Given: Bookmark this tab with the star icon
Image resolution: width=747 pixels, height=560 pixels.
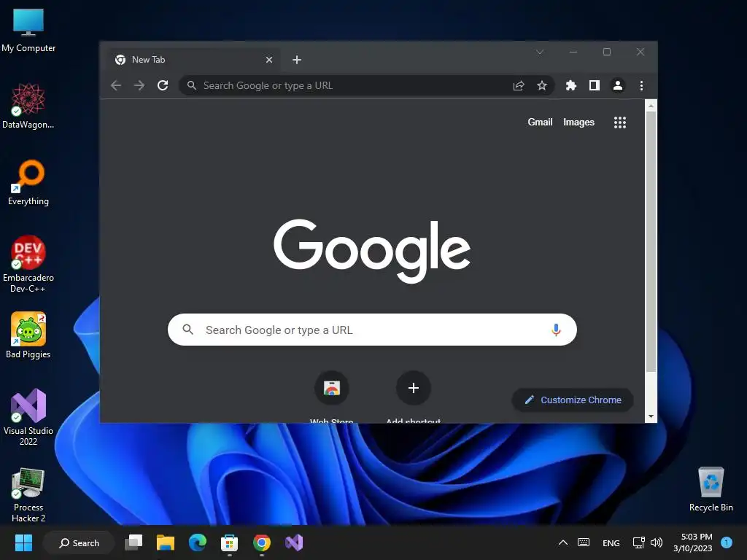Looking at the screenshot, I should (542, 86).
